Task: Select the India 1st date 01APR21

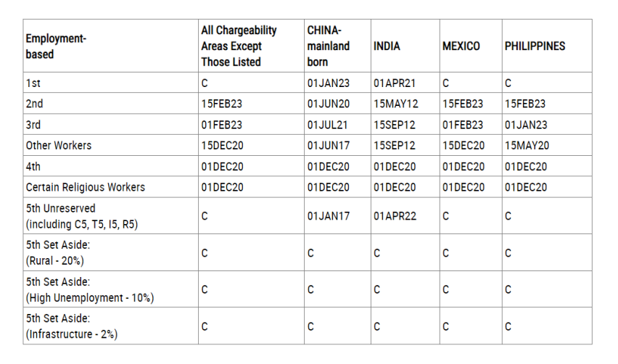Action: point(395,83)
